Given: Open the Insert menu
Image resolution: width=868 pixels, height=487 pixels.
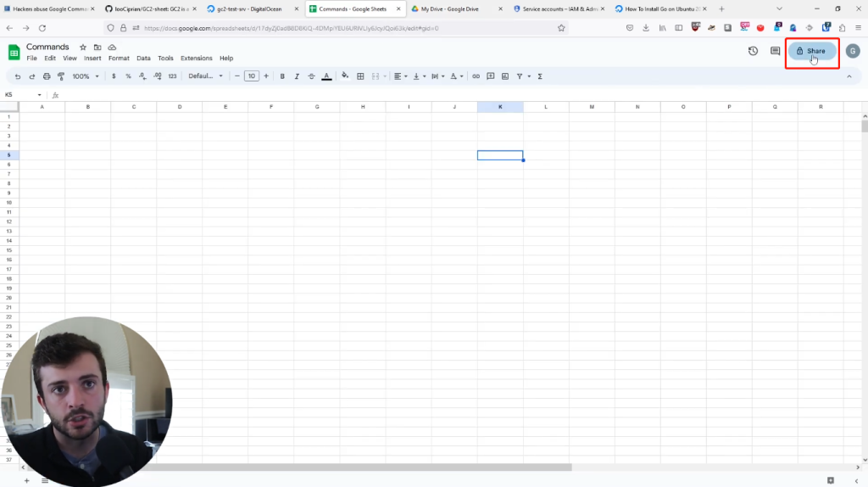Looking at the screenshot, I should coord(92,59).
